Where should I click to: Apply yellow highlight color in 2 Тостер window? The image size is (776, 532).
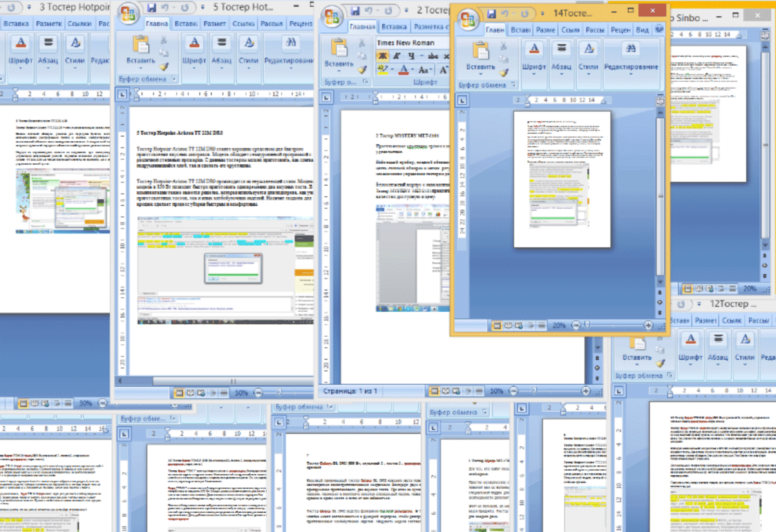pos(383,70)
